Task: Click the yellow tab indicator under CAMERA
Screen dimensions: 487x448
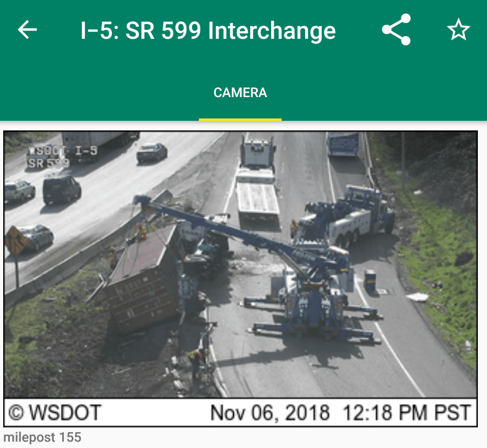Action: click(240, 119)
